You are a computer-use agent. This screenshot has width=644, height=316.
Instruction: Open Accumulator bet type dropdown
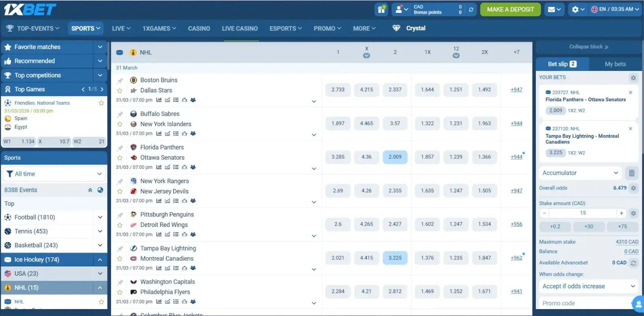pyautogui.click(x=580, y=173)
